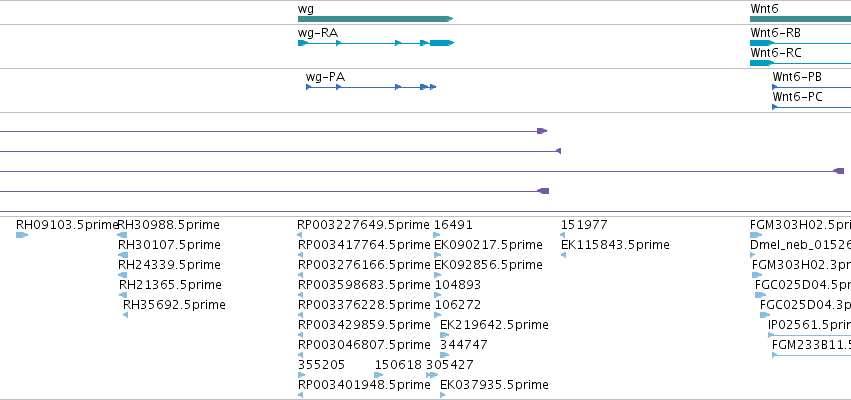Select feature RH21365.5prime

123,295
